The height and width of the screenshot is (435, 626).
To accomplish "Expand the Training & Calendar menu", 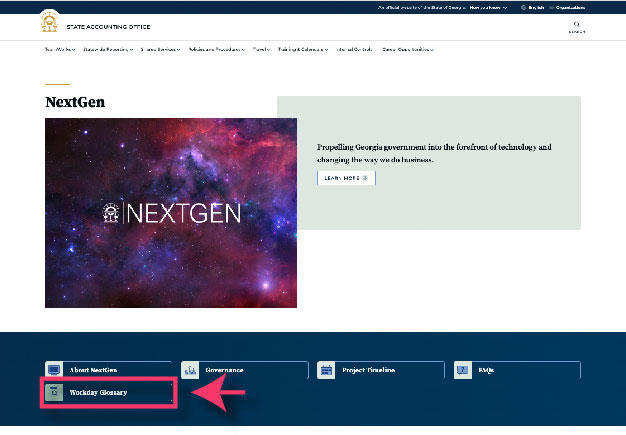I will point(303,49).
